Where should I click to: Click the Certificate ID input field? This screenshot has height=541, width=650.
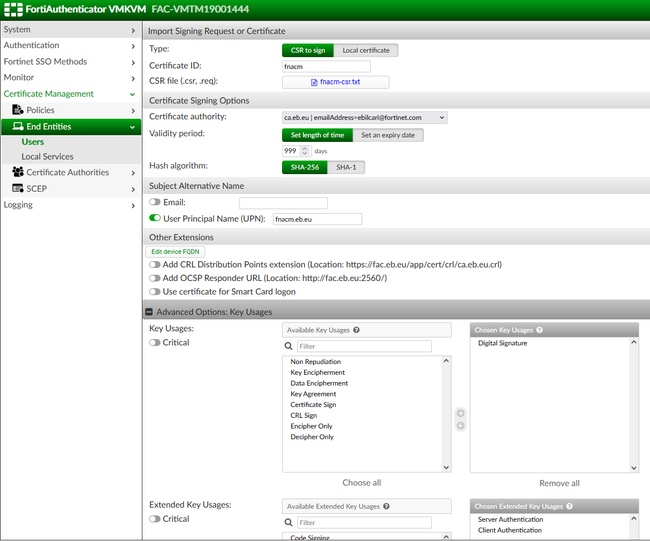[326, 66]
